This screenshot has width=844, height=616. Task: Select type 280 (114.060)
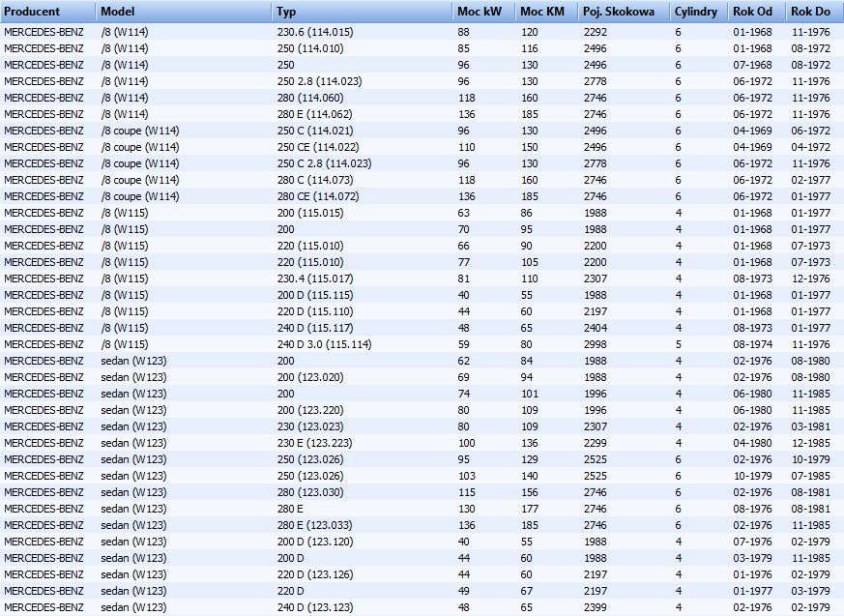coord(310,98)
